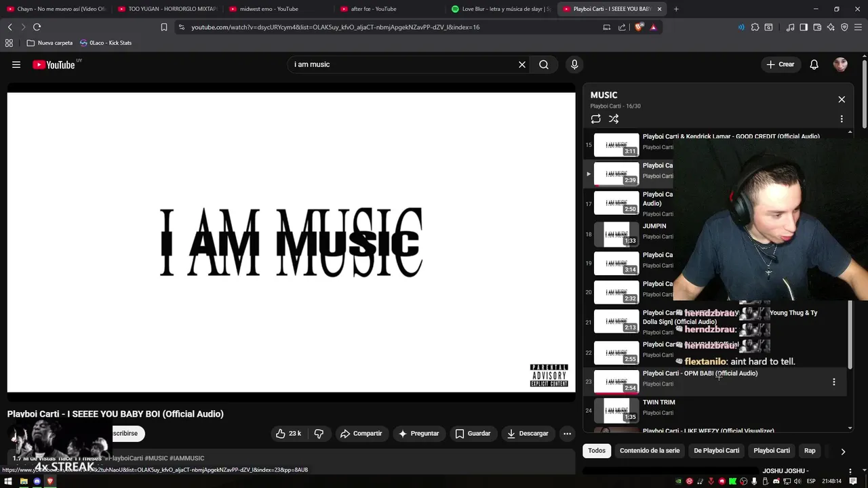This screenshot has width=868, height=488.
Task: Close the Playboi Carti browser tab
Action: [659, 9]
